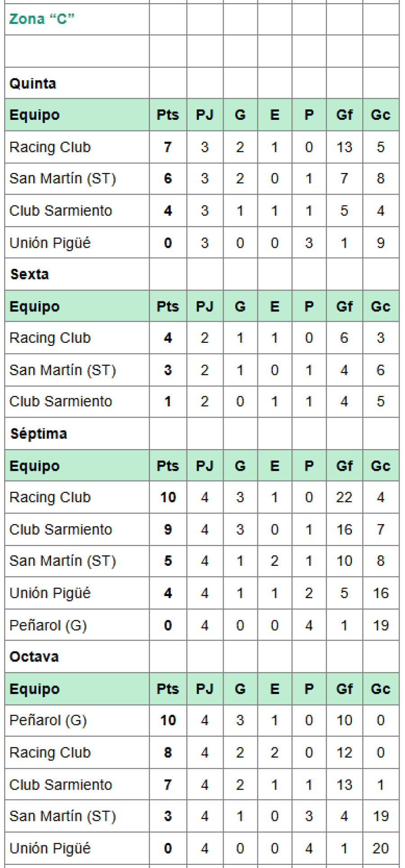
Task: Select Peñarol (G) in the Séptima table
Action: pyautogui.click(x=48, y=625)
